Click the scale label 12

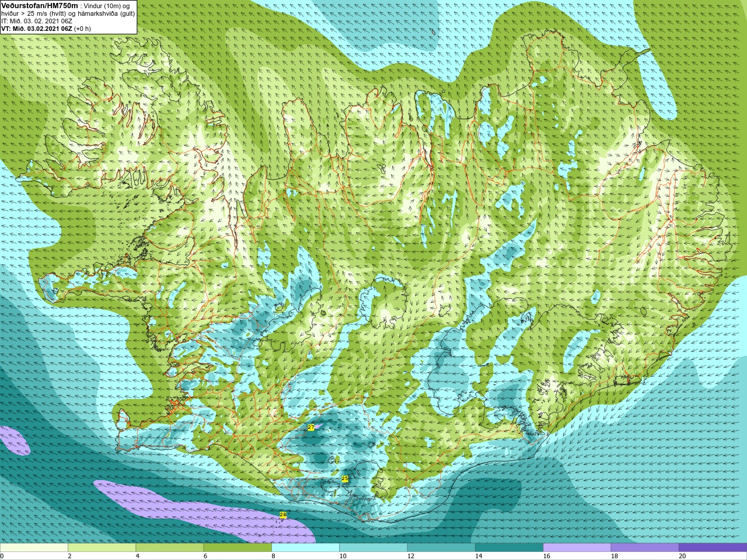click(x=411, y=556)
